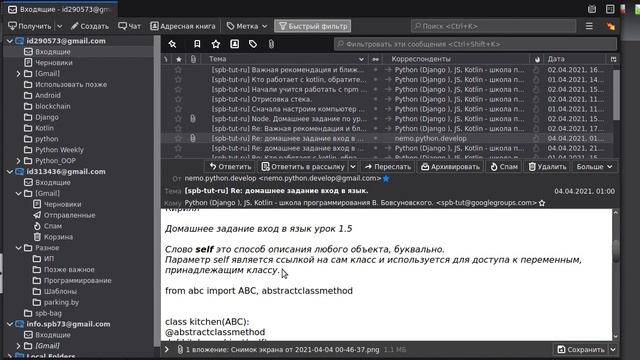Click the read status column header icon
Viewport: 640px width, 360px height.
(375, 59)
